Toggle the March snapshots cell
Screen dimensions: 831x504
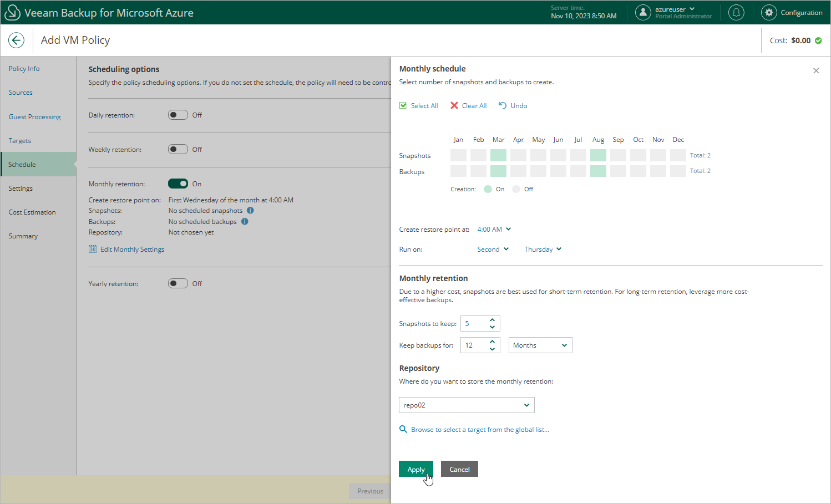498,155
